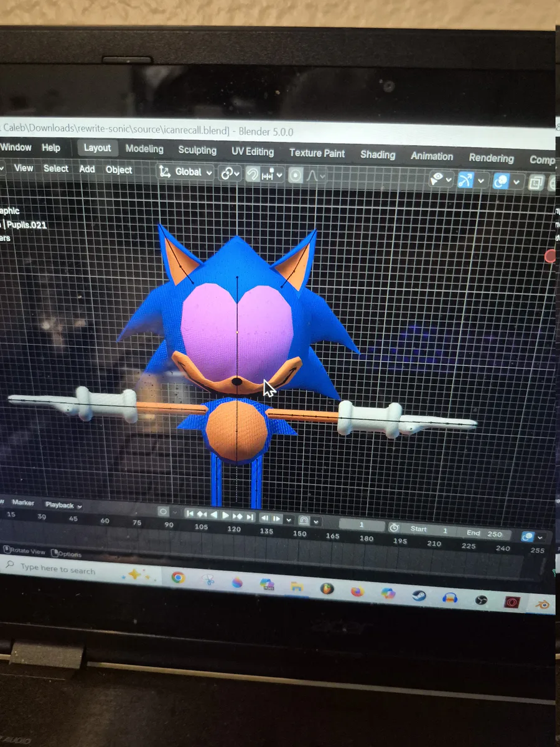Play animation in reverse
This screenshot has width=560, height=747.
[214, 515]
